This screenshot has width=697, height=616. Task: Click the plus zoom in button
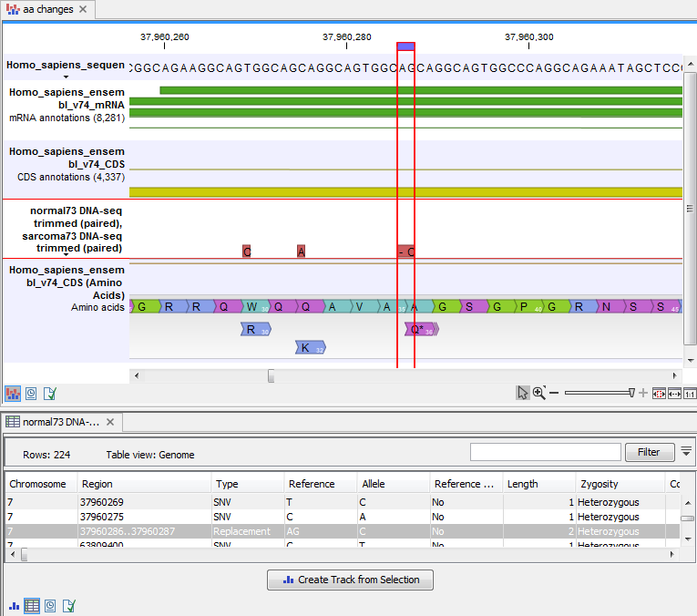coord(643,393)
